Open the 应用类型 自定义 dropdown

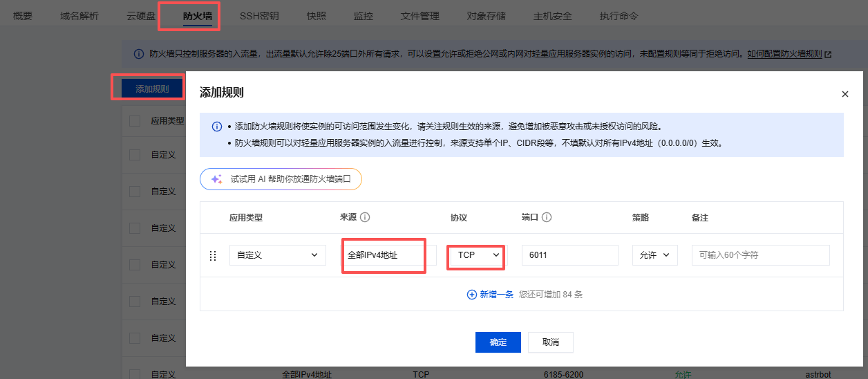click(x=278, y=255)
